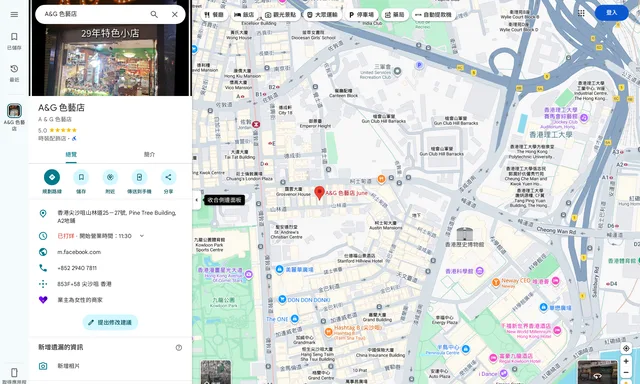Open Recents history in sidebar
Viewport: 640px width, 384px height.
click(x=14, y=73)
